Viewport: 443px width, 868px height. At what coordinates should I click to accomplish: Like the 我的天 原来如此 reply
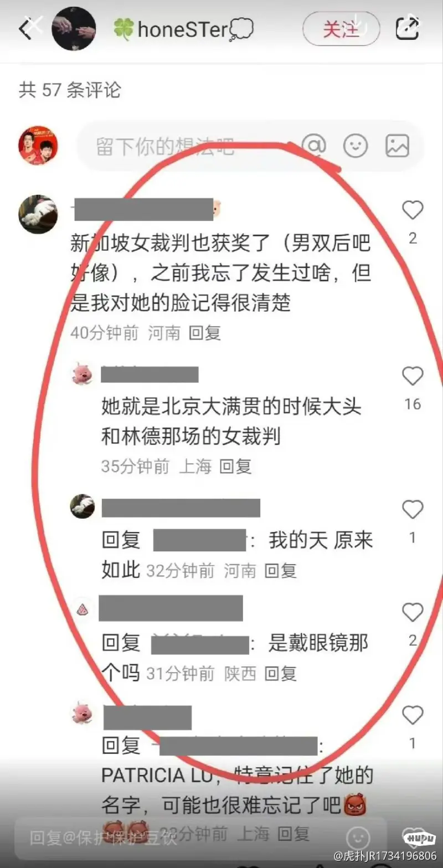click(413, 509)
